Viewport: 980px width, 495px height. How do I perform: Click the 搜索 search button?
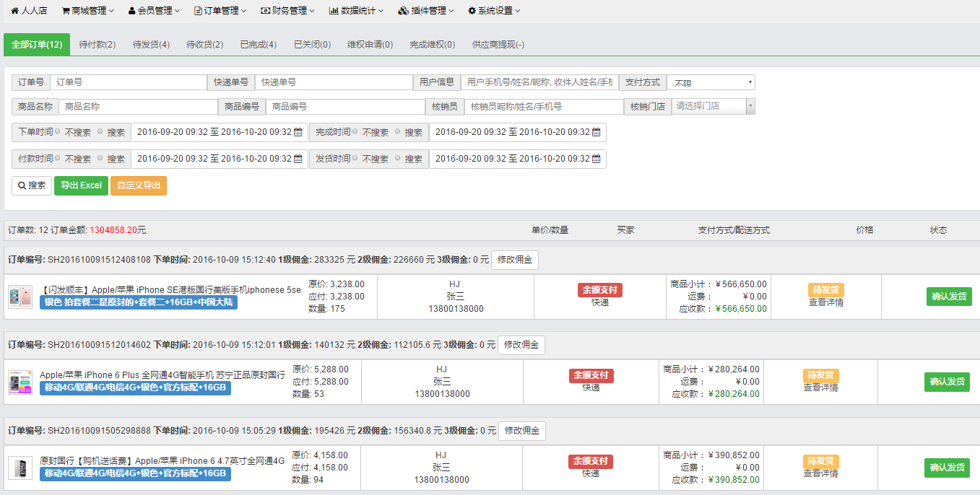pos(32,185)
